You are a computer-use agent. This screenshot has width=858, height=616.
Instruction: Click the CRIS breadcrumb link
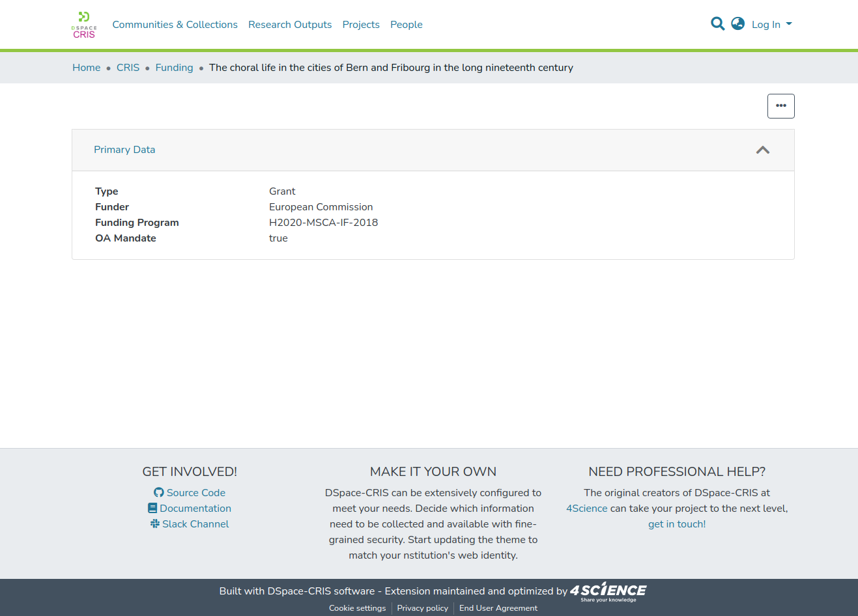[128, 68]
